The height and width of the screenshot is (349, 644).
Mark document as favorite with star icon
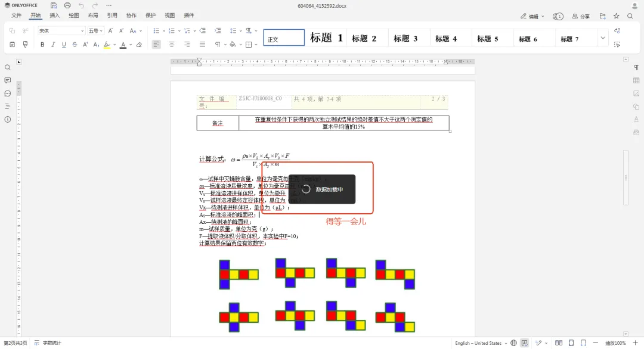617,16
